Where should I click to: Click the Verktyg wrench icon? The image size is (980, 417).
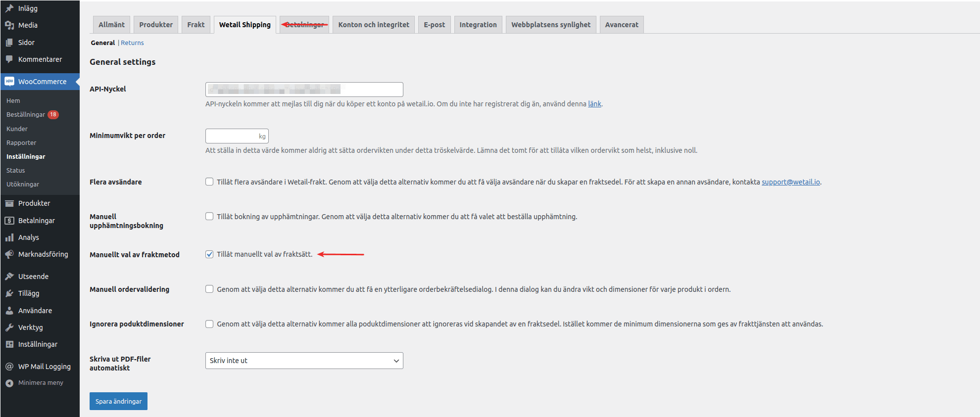coord(9,327)
